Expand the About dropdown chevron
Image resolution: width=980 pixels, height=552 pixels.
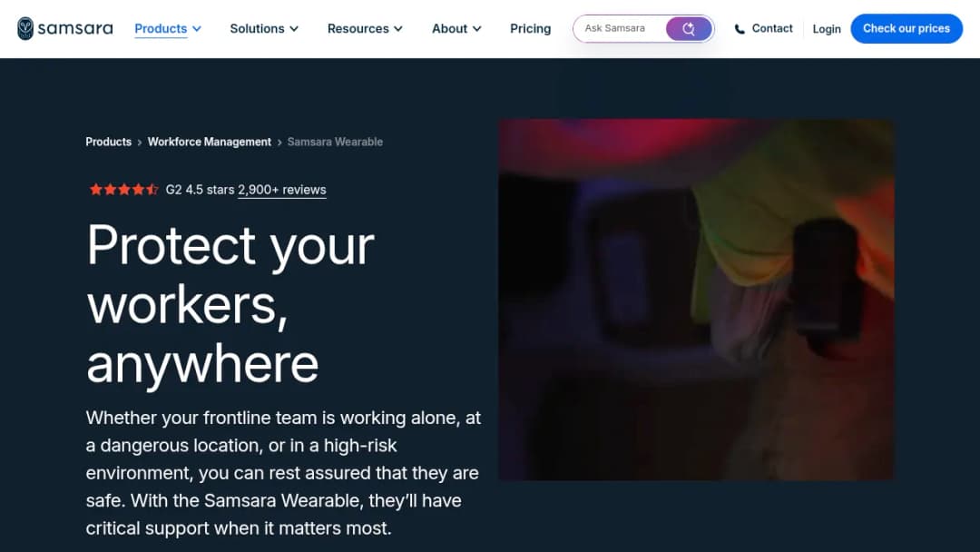477,29
